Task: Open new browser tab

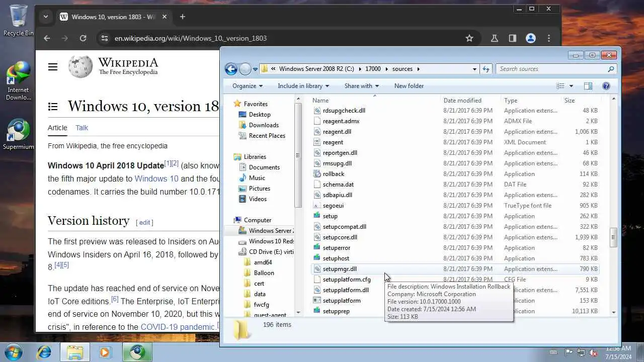Action: point(182,17)
